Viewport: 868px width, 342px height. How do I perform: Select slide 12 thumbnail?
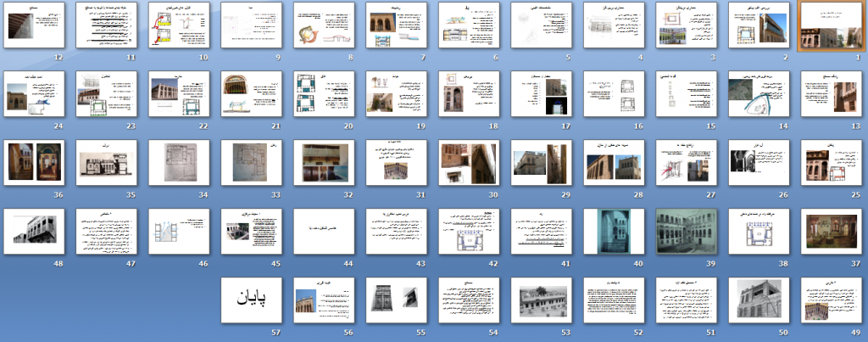[34, 25]
